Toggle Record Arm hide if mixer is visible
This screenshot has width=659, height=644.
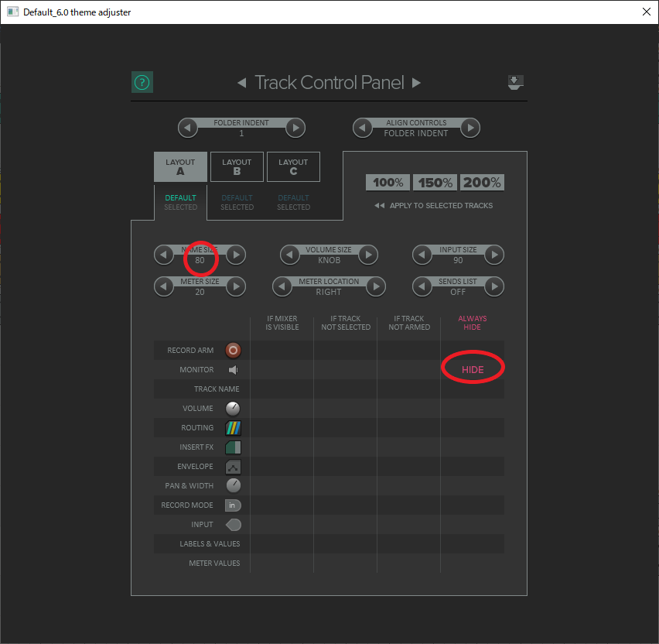[x=282, y=350]
